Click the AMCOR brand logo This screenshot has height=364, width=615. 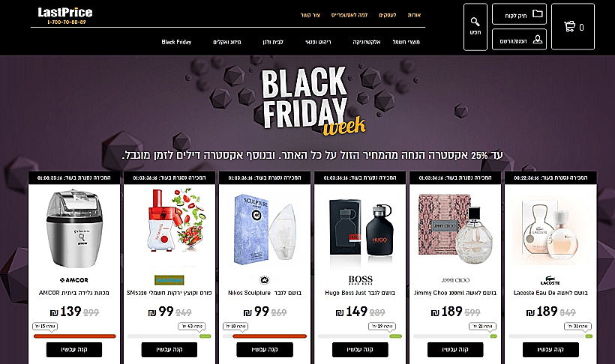[x=73, y=280]
